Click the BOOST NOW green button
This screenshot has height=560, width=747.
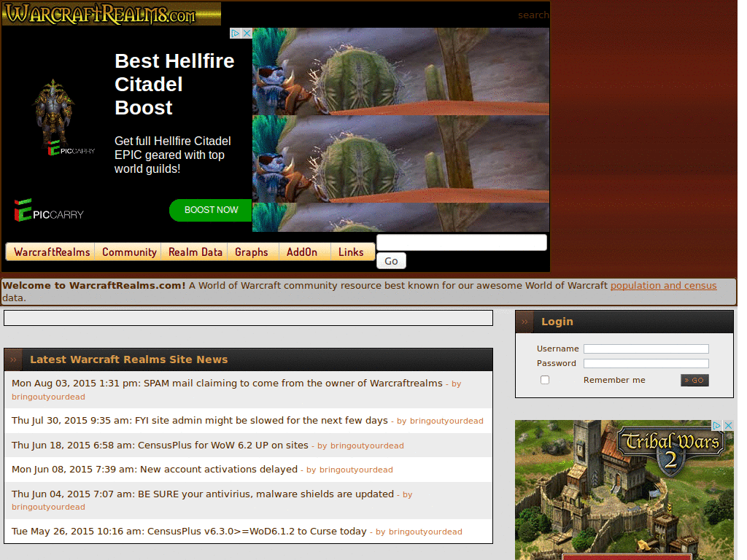click(211, 210)
